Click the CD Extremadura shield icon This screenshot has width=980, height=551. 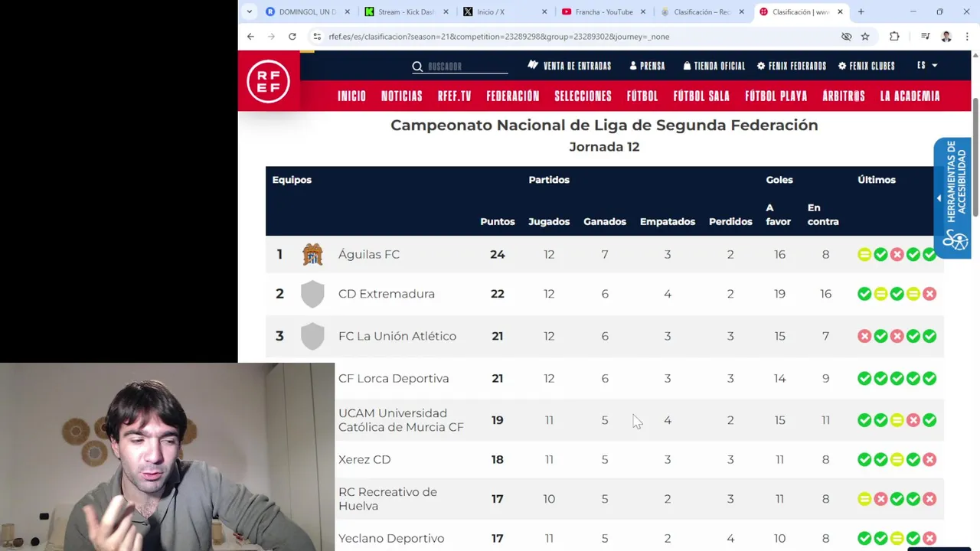pyautogui.click(x=312, y=294)
